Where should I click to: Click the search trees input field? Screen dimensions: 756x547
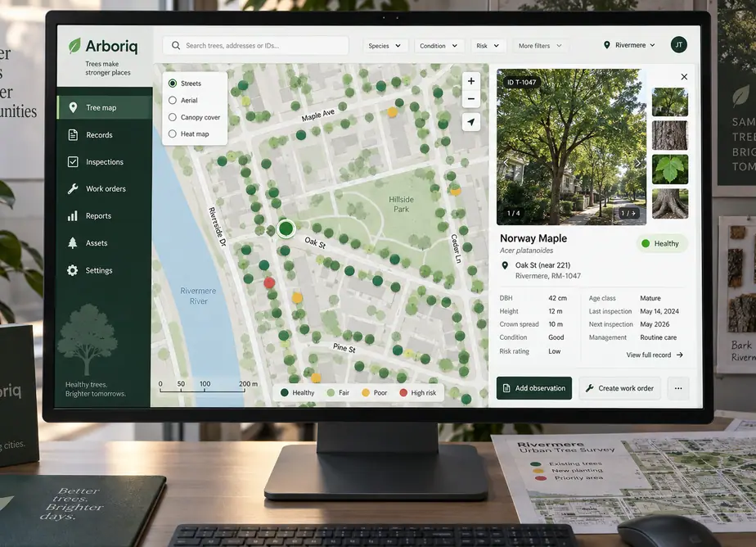coord(256,45)
